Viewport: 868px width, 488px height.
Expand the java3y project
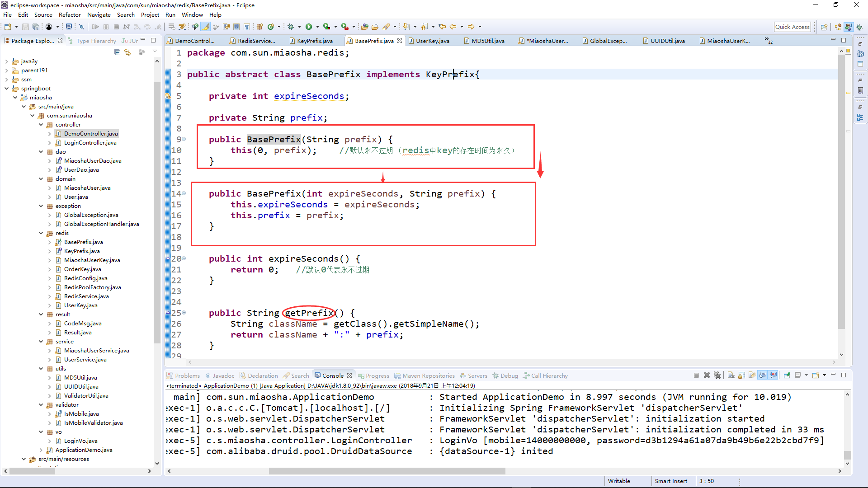(x=6, y=61)
